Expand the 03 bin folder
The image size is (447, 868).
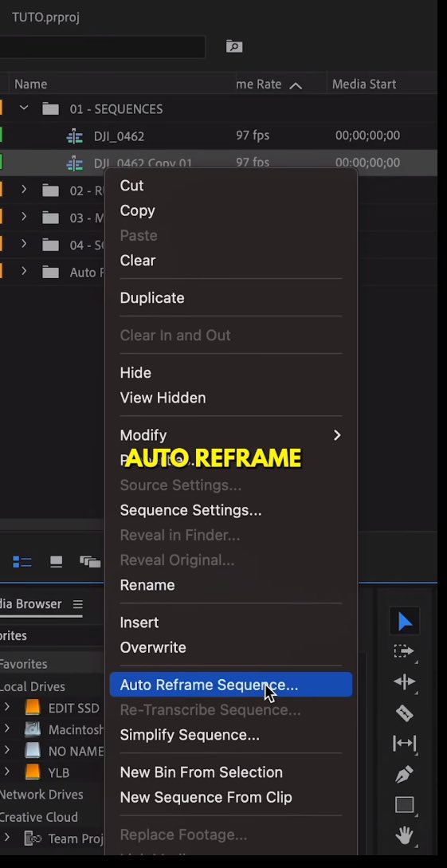24,217
